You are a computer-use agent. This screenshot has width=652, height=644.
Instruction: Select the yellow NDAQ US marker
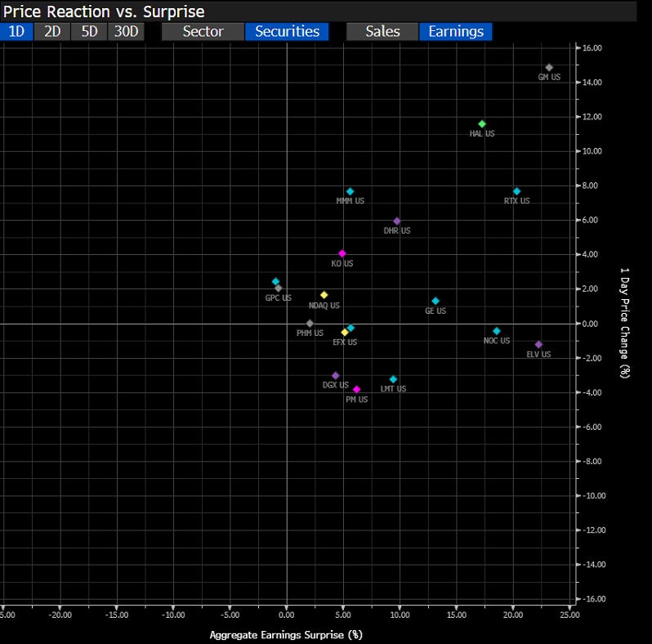tap(324, 295)
